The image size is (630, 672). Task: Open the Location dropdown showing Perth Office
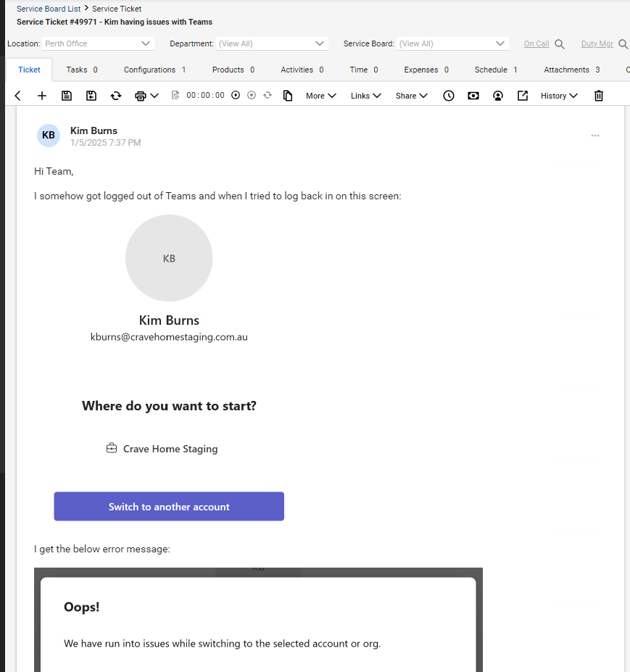98,43
